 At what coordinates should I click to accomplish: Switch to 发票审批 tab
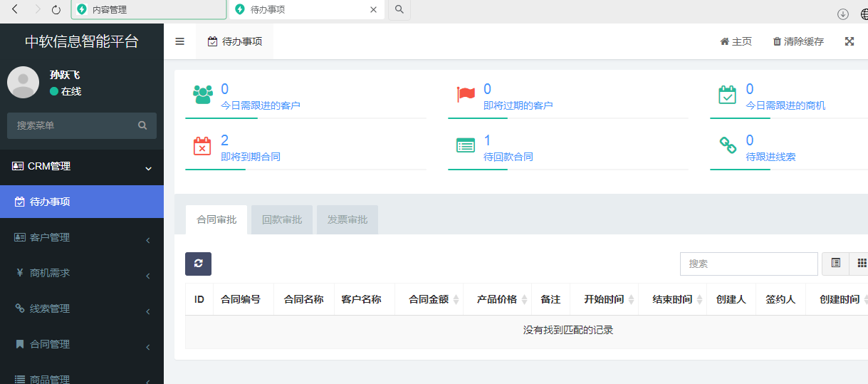click(x=347, y=219)
